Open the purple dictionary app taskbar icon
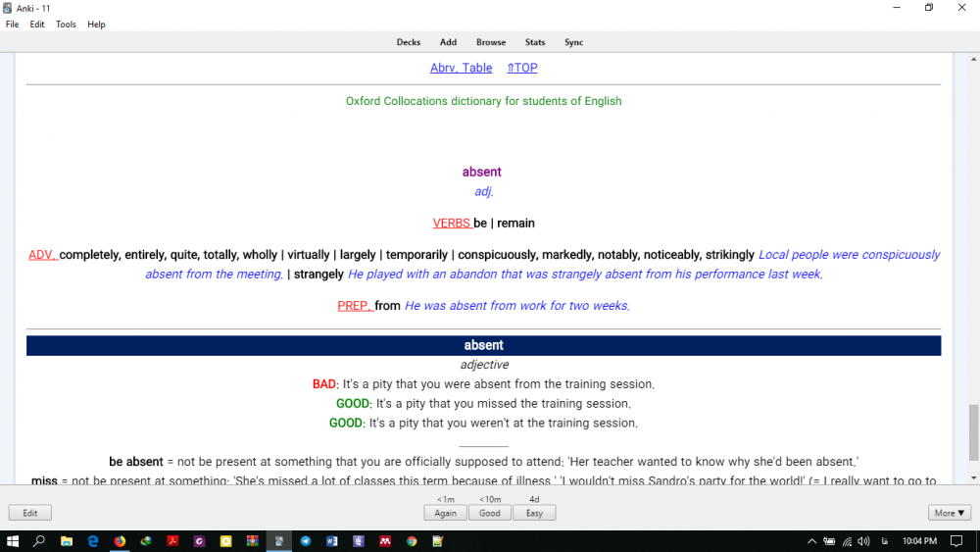This screenshot has width=980, height=552. (x=359, y=541)
